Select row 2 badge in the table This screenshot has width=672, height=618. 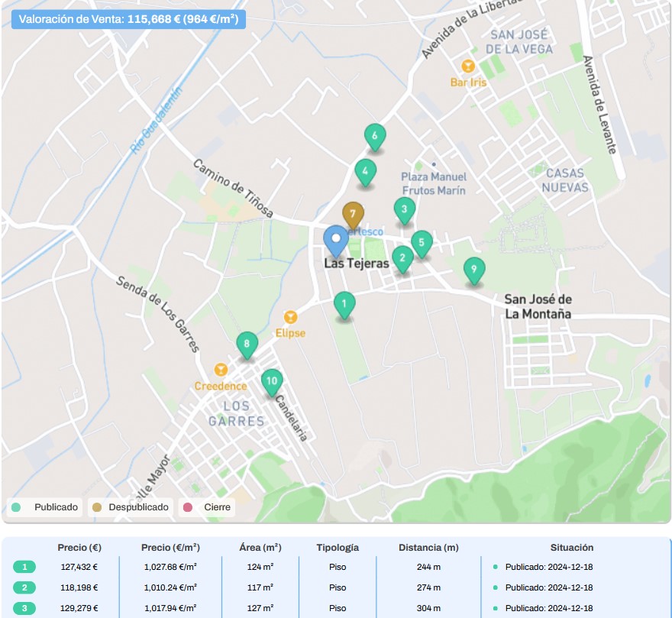point(24,587)
